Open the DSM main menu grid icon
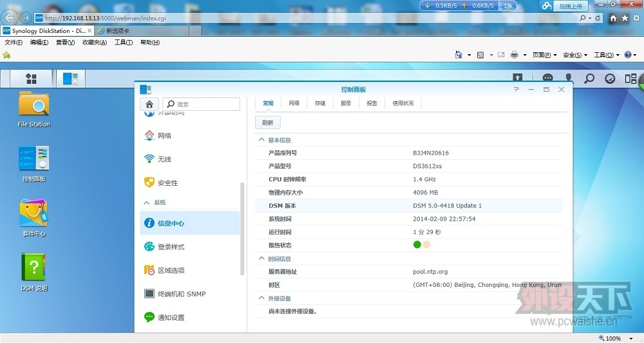644x343 pixels. coord(31,79)
